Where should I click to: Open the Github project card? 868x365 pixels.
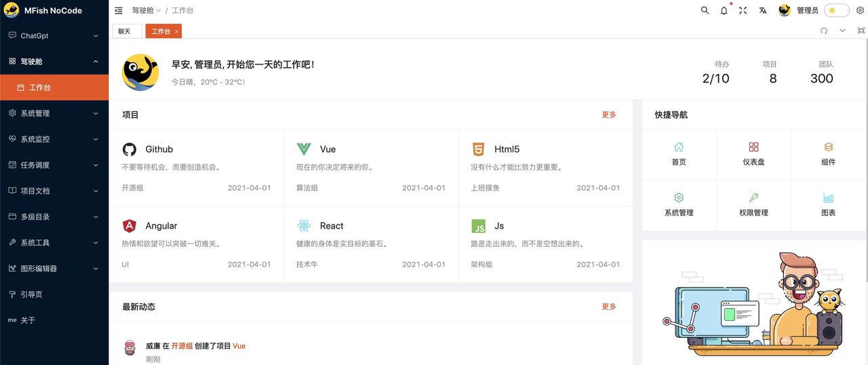coord(197,168)
